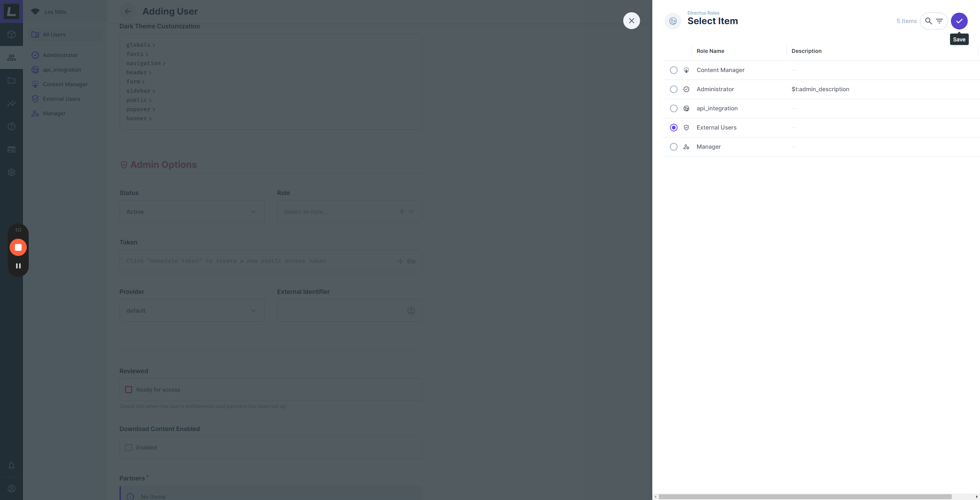The width and height of the screenshot is (980, 500).
Task: Open the Settings gear module
Action: [11, 172]
